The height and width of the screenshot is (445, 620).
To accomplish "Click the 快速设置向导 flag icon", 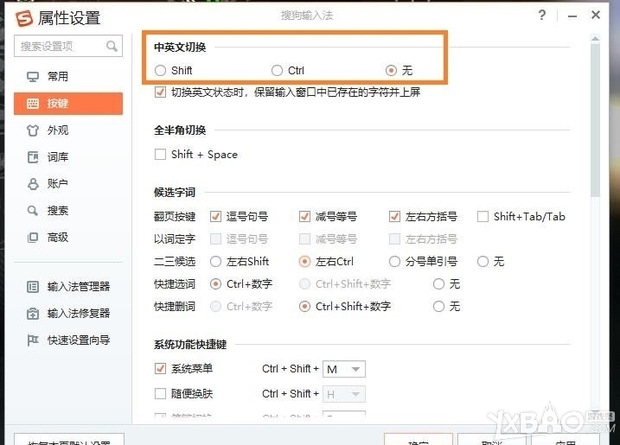I will [x=33, y=340].
